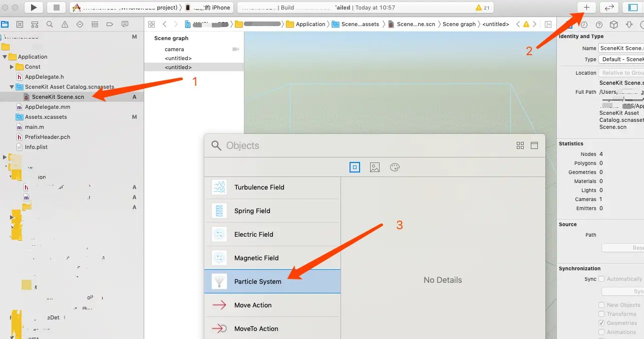Click the Stop build button
Image resolution: width=644 pixels, height=339 pixels.
pos(56,8)
